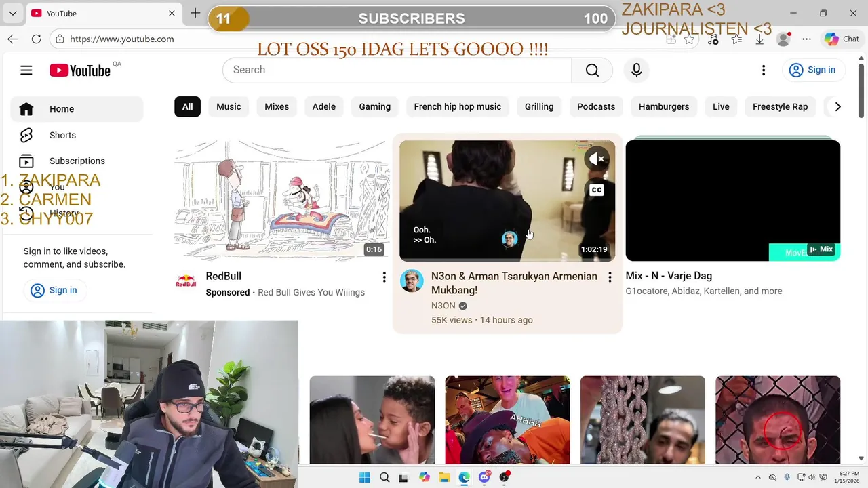The image size is (868, 488).
Task: Open YouTube settings three-dot menu
Action: (764, 70)
